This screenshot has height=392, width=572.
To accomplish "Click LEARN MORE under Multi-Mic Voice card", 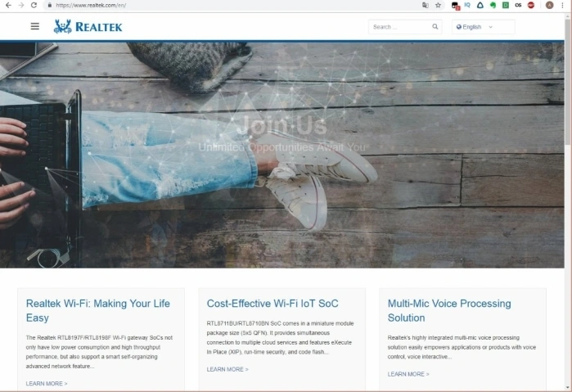I will click(408, 374).
